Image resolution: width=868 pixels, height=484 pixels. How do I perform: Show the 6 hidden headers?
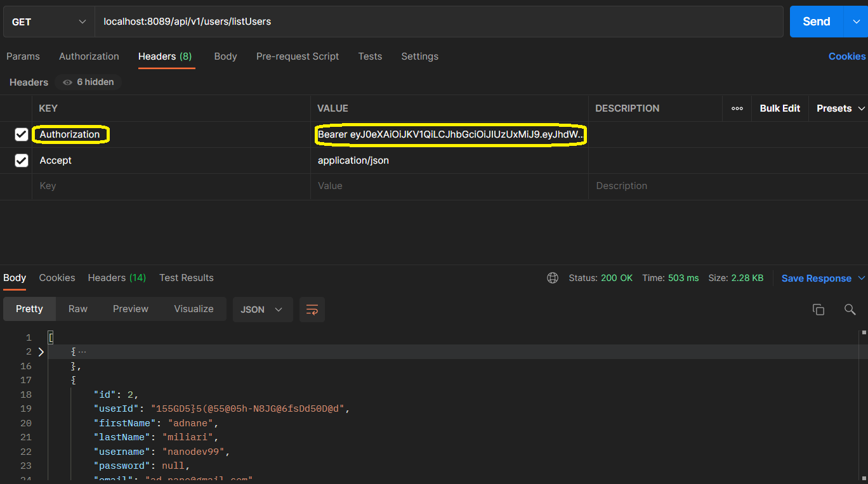88,82
